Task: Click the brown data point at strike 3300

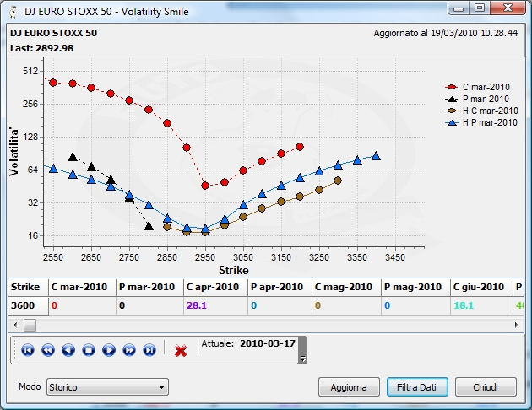Action: click(338, 181)
